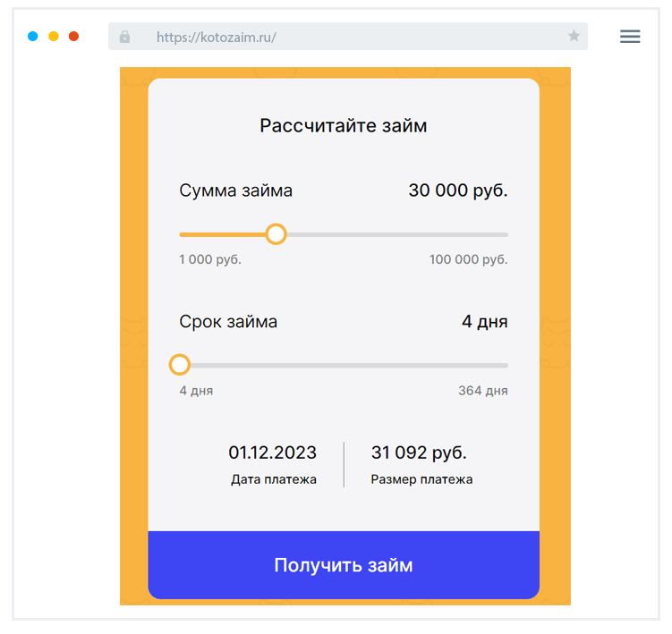Click the red window dot
The width and height of the screenshot is (672, 634).
pos(74,37)
